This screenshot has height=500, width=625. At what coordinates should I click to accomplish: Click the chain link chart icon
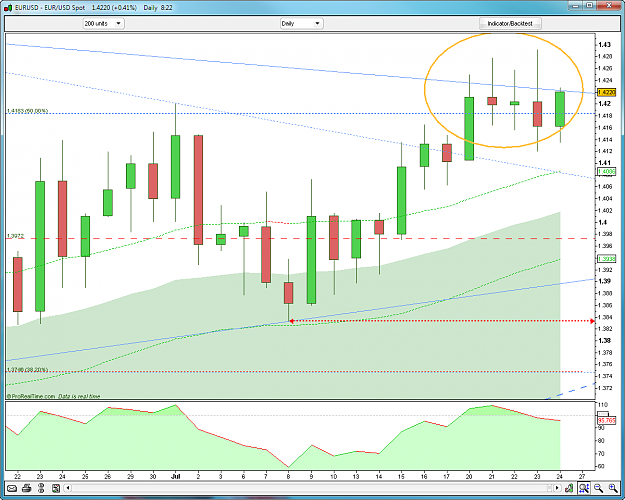coord(41,488)
